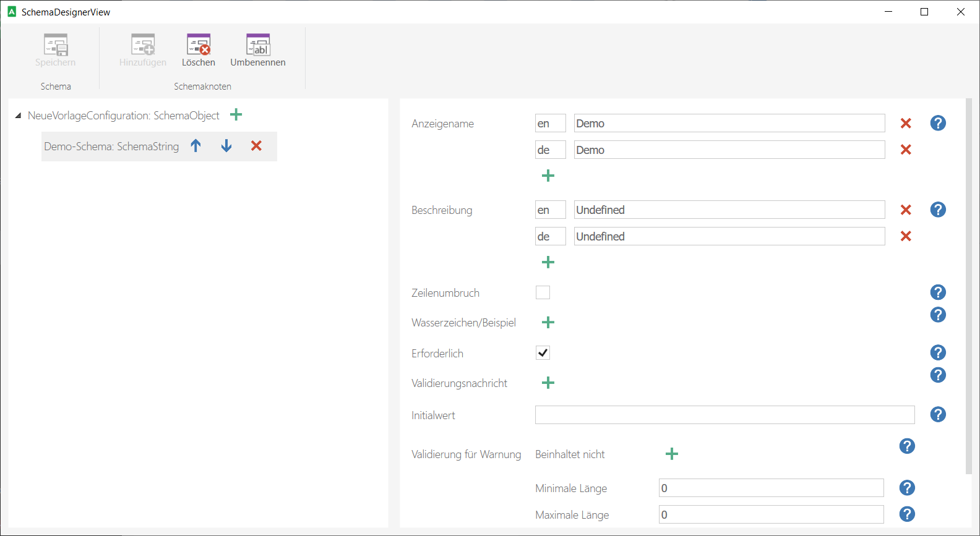Click the properties panel vertical scrollbar
980x536 pixels.
969,284
